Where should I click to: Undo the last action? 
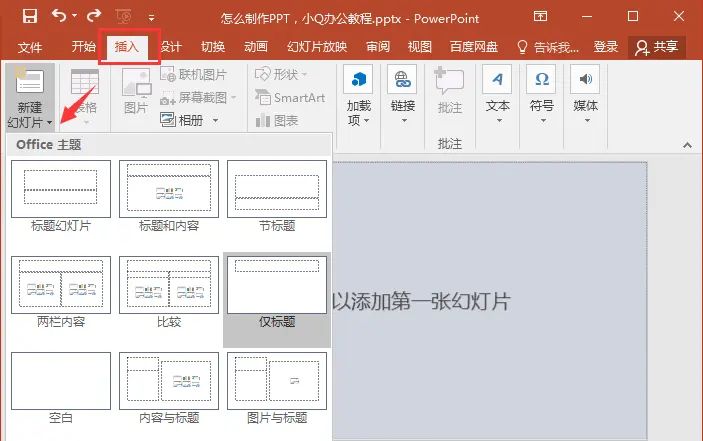pos(59,16)
